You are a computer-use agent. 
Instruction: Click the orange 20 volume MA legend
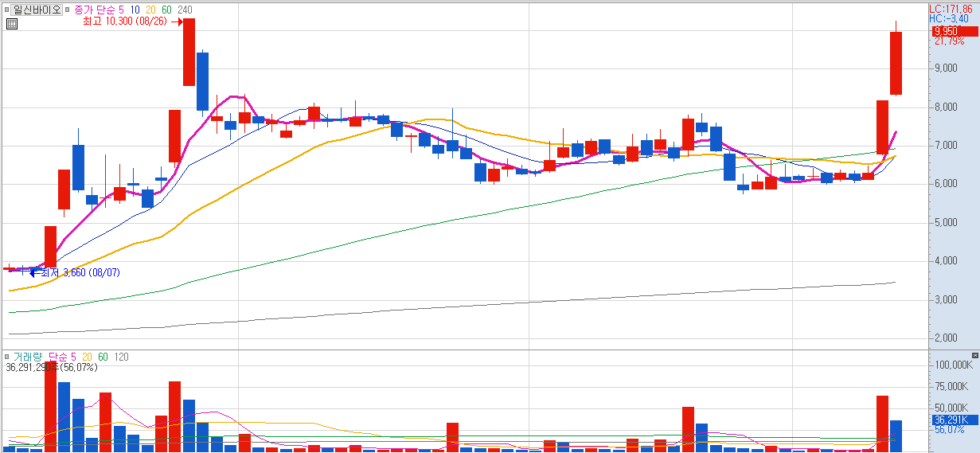coord(88,357)
